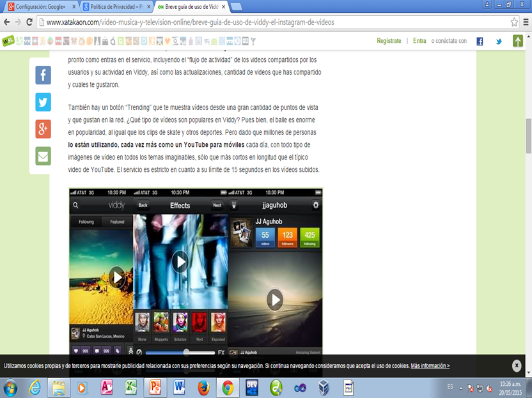Reload the current page
Viewport: 532px width, 398px height.
click(x=29, y=22)
